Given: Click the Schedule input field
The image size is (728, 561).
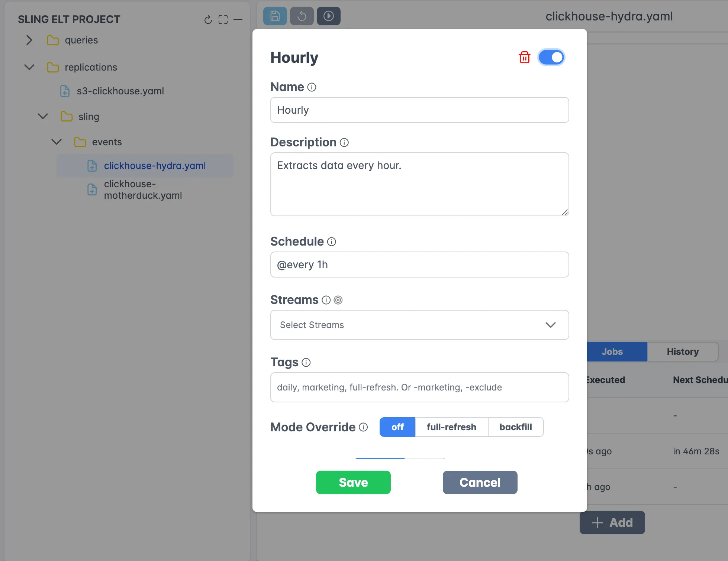Looking at the screenshot, I should click(420, 264).
